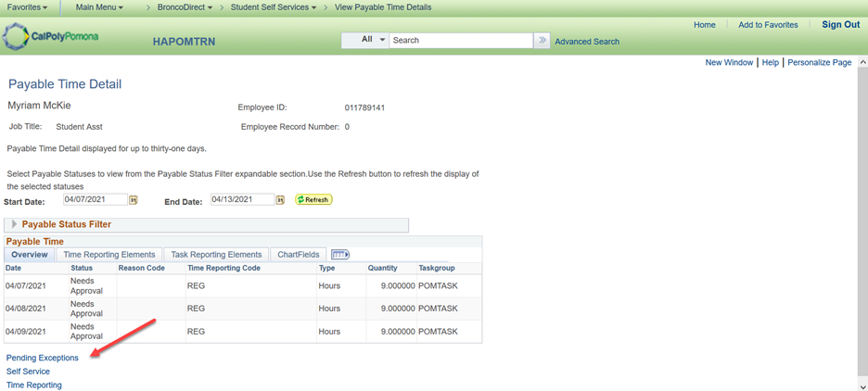Select the ChartFields tab
The image size is (868, 391).
coord(298,255)
